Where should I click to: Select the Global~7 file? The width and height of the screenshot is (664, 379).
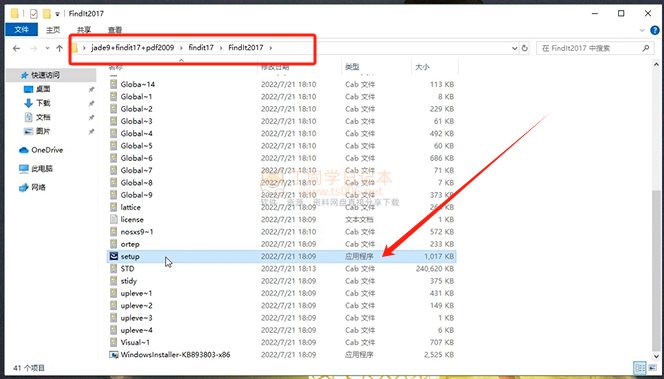136,170
